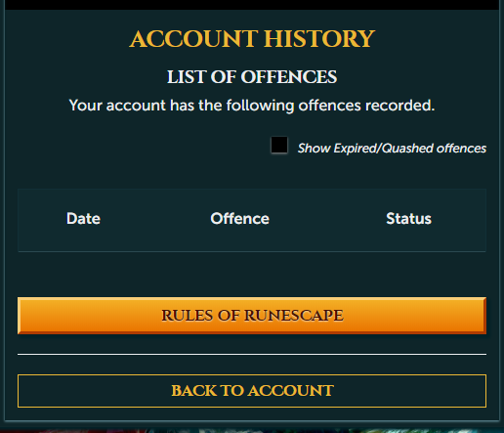Click the black bar at the top

click(x=252, y=5)
